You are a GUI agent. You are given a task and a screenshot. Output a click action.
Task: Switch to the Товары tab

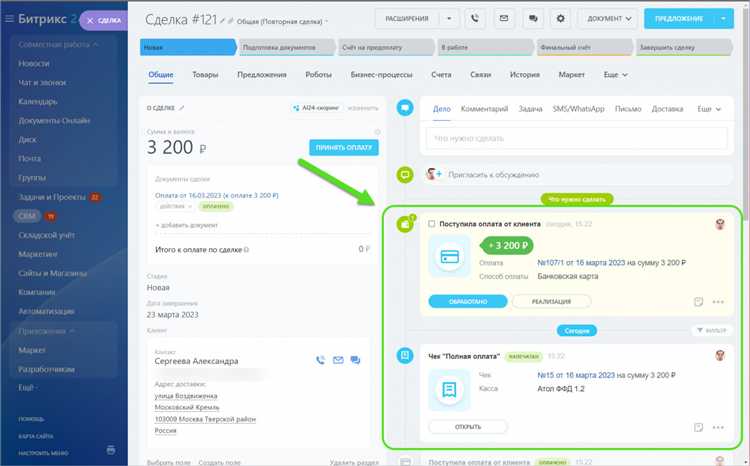tap(205, 75)
